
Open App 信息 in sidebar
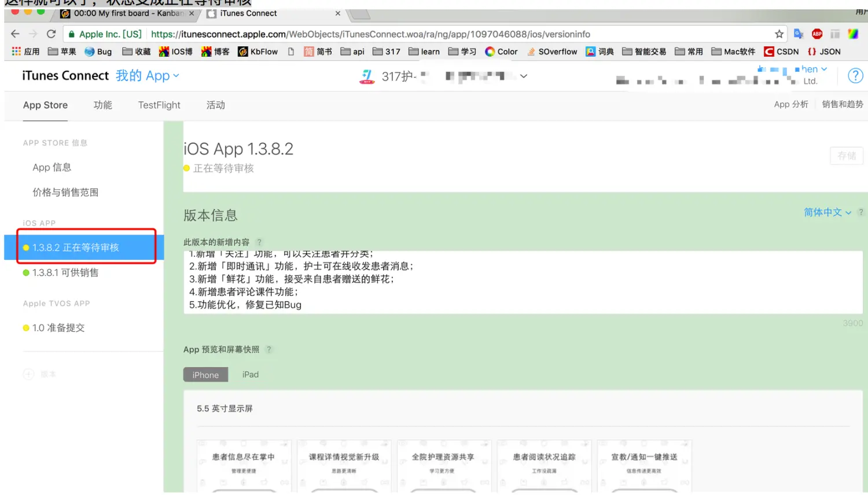pyautogui.click(x=52, y=167)
